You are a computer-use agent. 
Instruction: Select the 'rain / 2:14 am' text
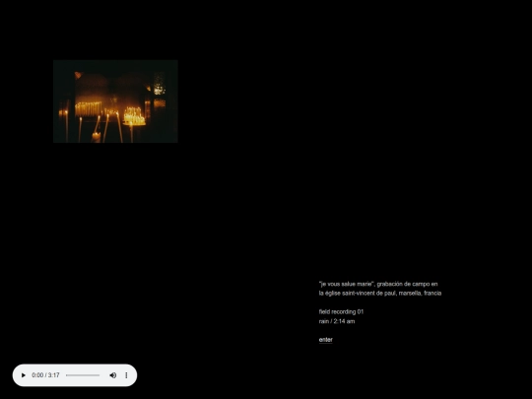(x=337, y=321)
